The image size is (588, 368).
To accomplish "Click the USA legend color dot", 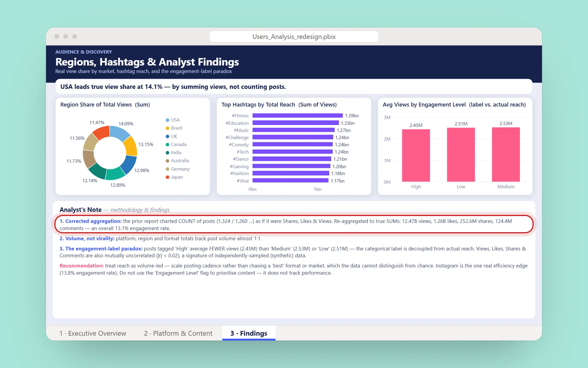I will [x=167, y=120].
